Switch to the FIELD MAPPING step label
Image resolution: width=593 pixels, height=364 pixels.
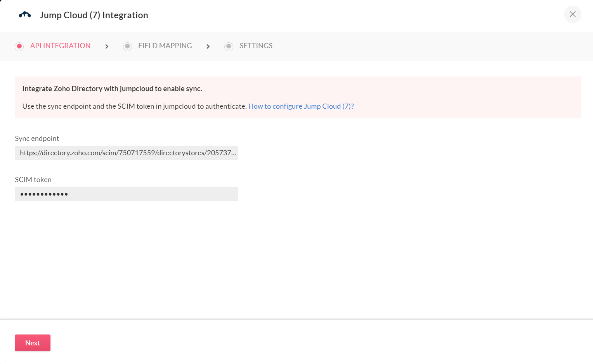[x=165, y=46]
